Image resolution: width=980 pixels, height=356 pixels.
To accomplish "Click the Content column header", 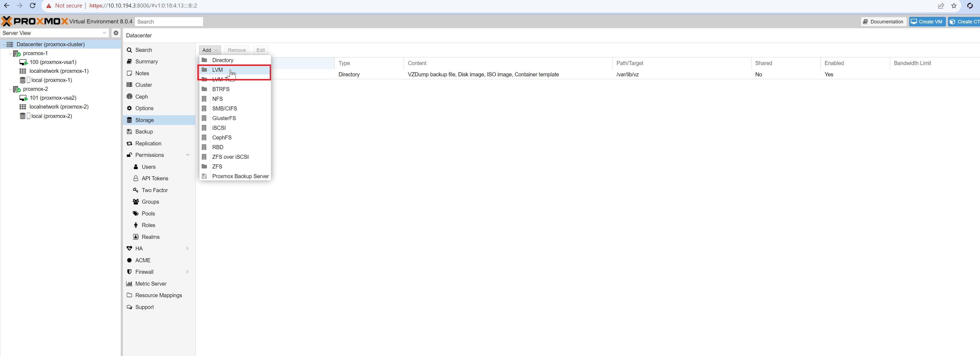I will click(x=507, y=63).
